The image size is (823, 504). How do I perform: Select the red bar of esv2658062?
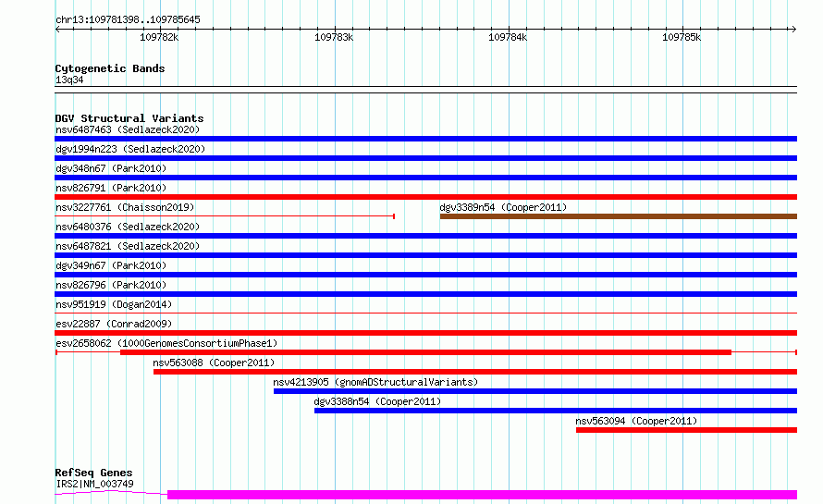(x=425, y=352)
